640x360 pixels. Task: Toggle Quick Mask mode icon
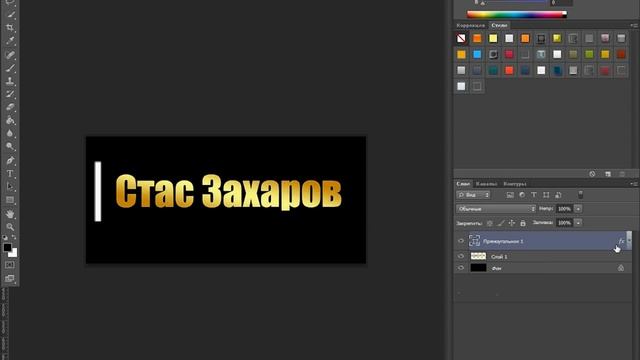(10, 265)
